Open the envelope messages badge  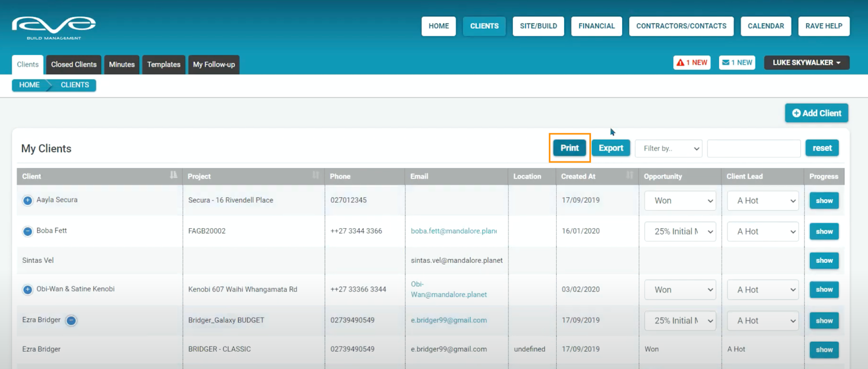737,63
